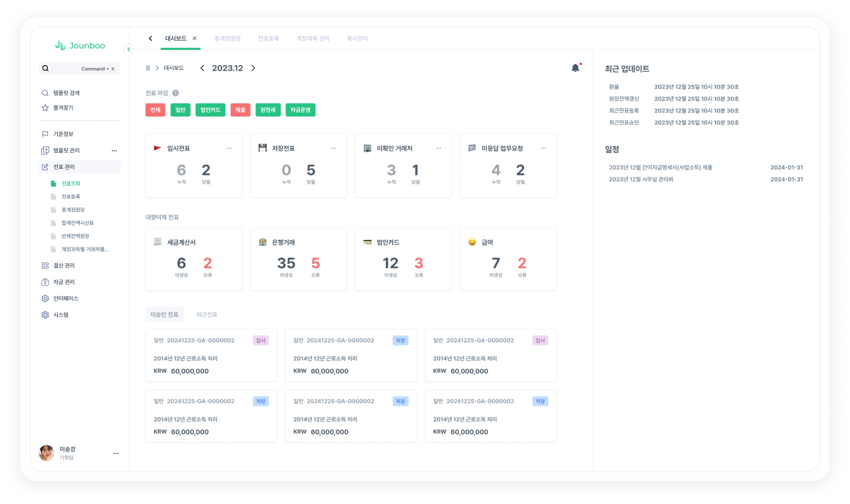
Task: Collapse the sidebar with the arrow button
Action: point(129,49)
